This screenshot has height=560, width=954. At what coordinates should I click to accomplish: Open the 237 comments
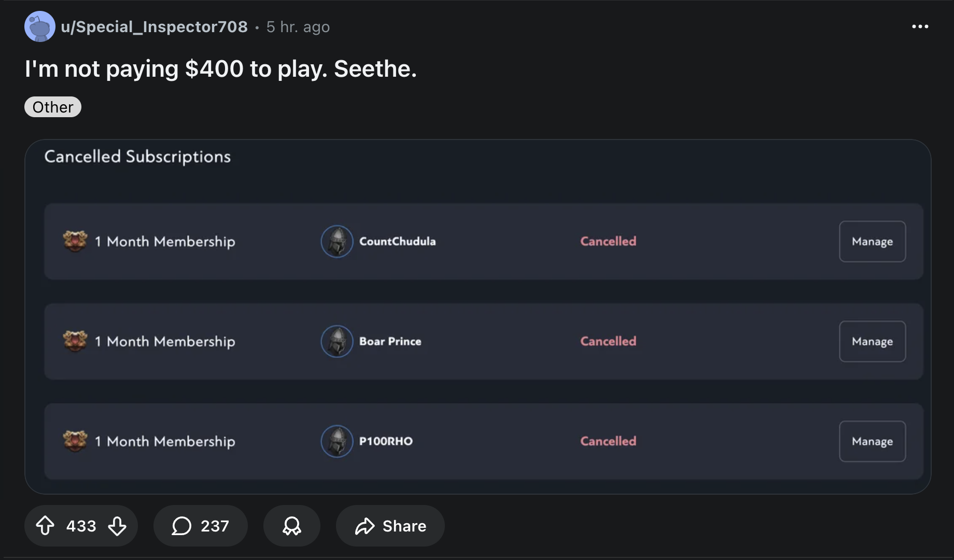(x=200, y=526)
